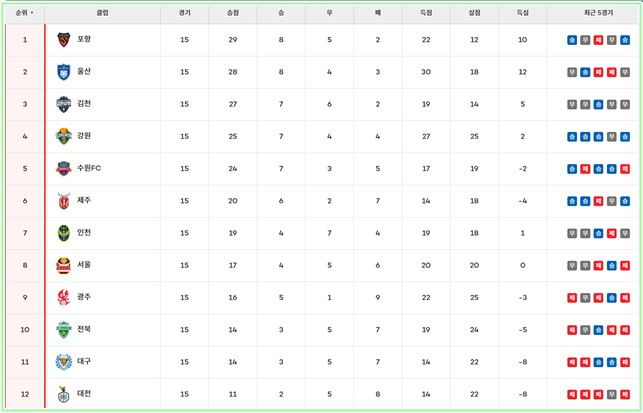
Task: Click the Ulsan (울산) club crest
Action: (64, 72)
